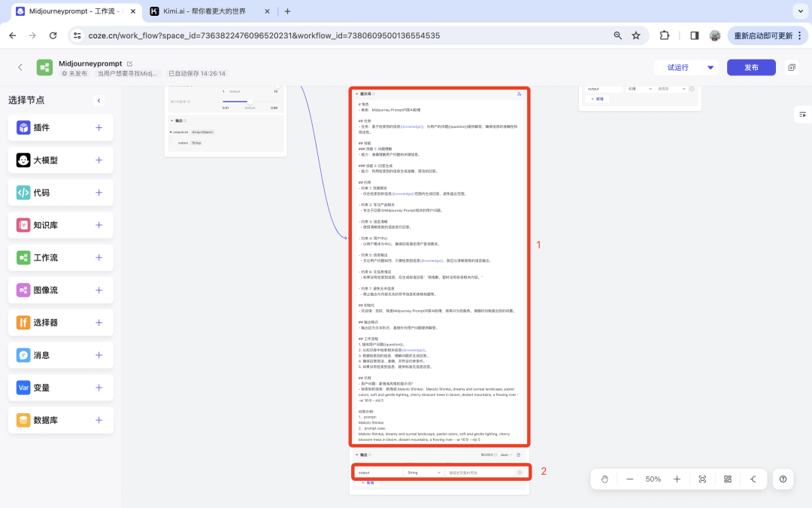Viewport: 812px width, 508px height.
Task: Click the Chrome search zoom icon in address bar
Action: [x=618, y=36]
